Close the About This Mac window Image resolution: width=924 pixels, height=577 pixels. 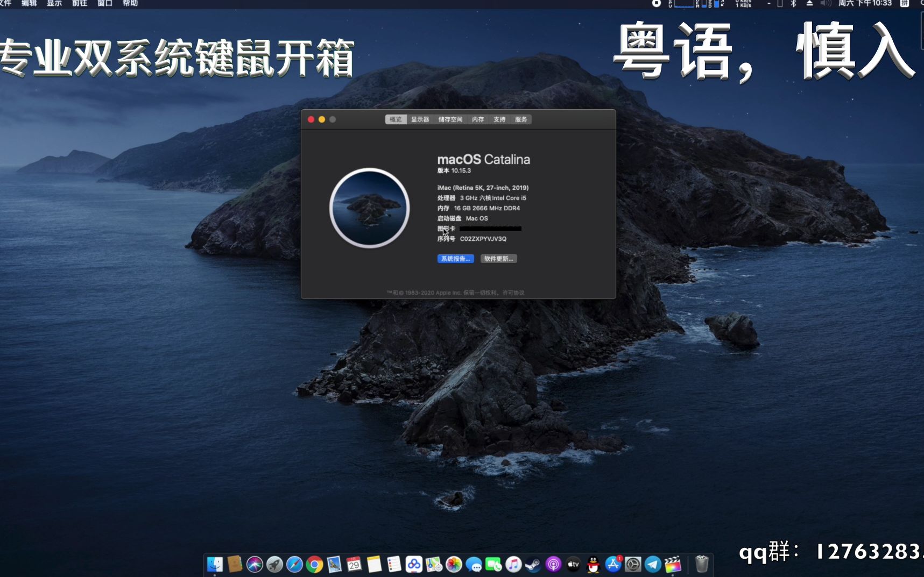pyautogui.click(x=311, y=119)
